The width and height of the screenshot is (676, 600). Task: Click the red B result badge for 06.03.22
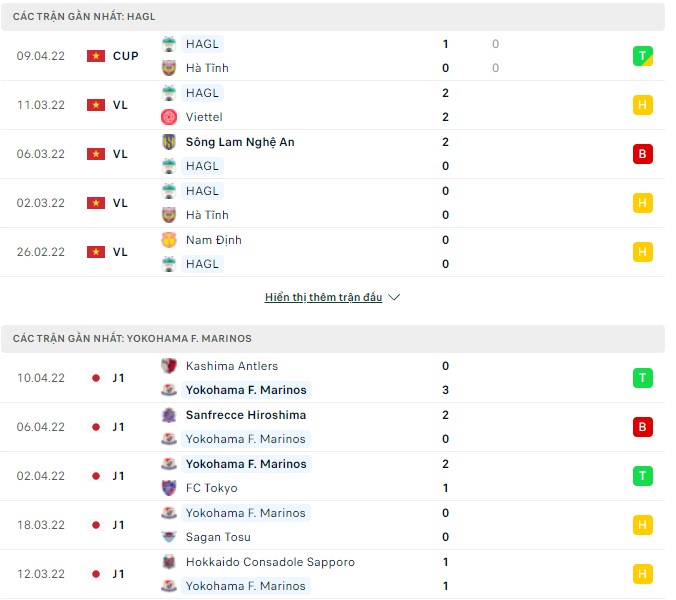click(x=643, y=154)
